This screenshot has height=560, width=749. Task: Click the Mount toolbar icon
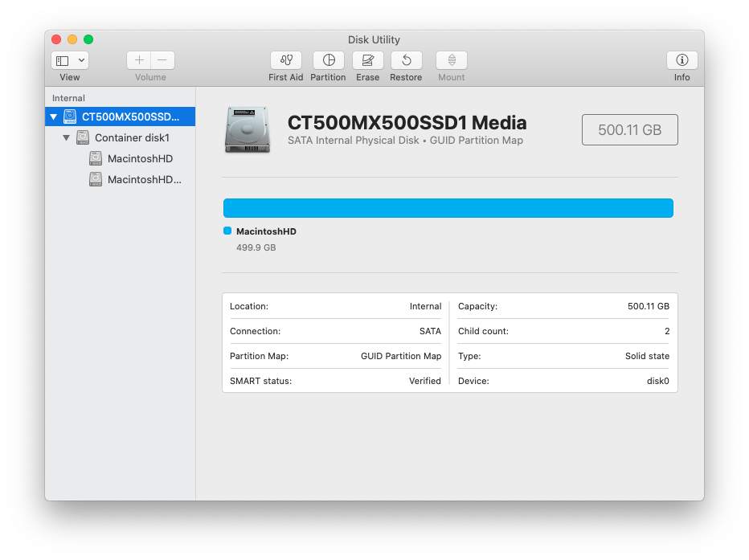[452, 60]
